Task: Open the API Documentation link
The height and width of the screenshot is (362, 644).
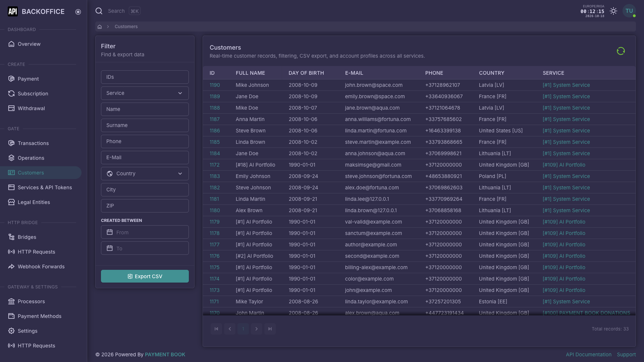Action: point(589,355)
